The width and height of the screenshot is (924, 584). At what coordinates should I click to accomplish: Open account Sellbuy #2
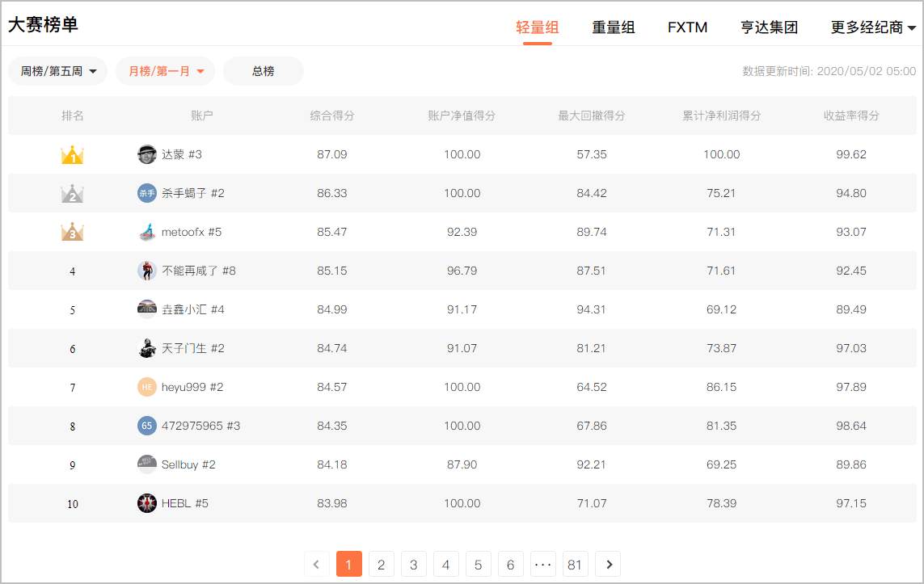[188, 464]
